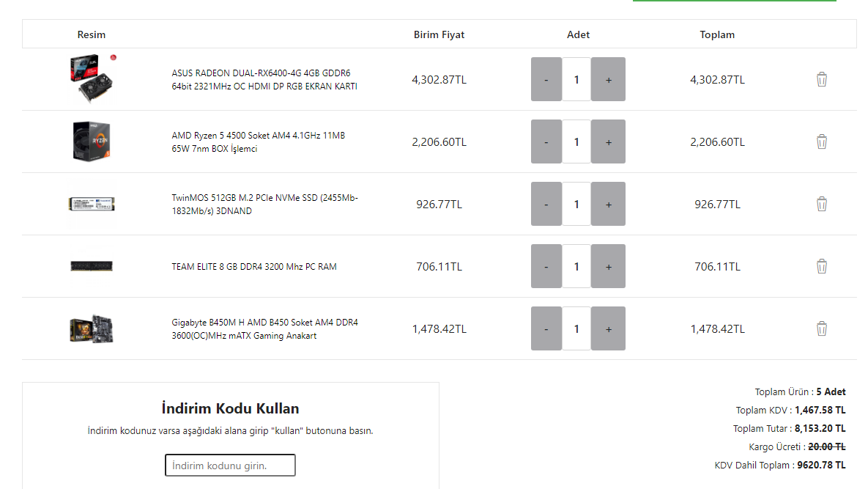Open Gigabyte B450M H Gaming Anakart link
868x489 pixels.
coord(264,329)
